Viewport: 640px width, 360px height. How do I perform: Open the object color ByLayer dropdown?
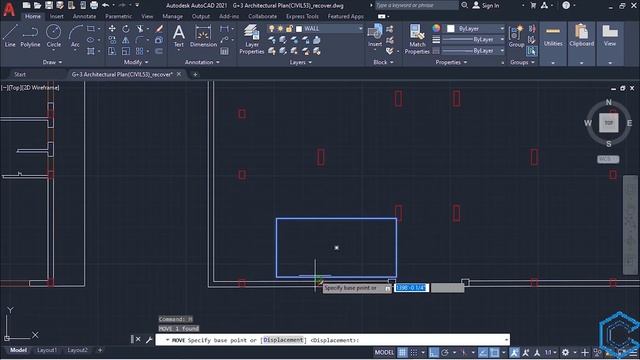pos(502,29)
